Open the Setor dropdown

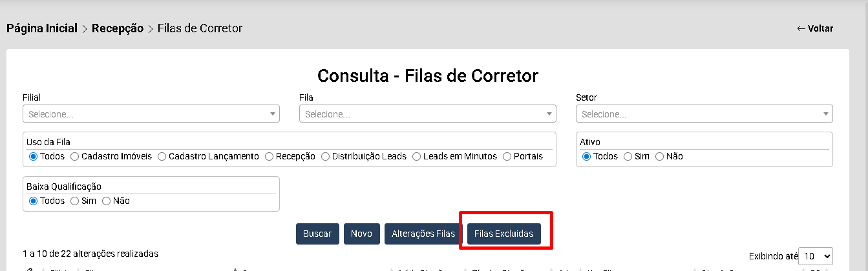tap(704, 114)
